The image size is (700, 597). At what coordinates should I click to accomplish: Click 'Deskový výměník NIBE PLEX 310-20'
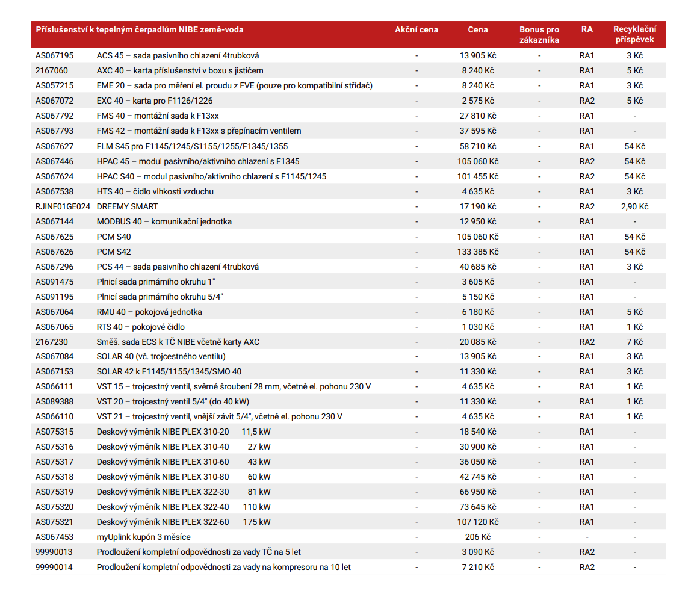pyautogui.click(x=163, y=432)
